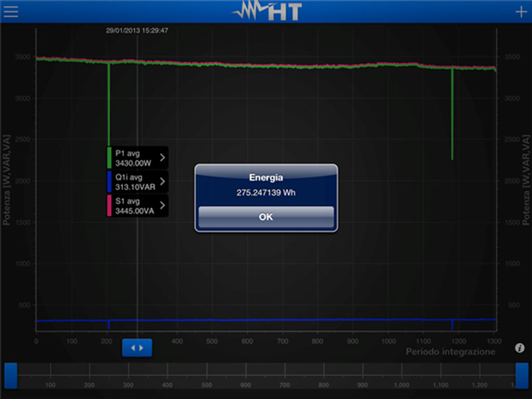Open the info icon below the chart
532x399 pixels.
pos(519,348)
